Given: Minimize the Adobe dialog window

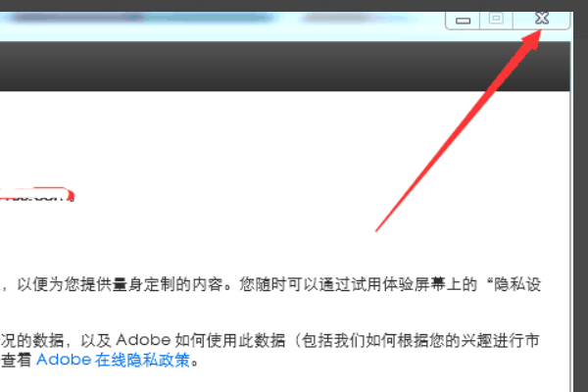Looking at the screenshot, I should [x=463, y=20].
